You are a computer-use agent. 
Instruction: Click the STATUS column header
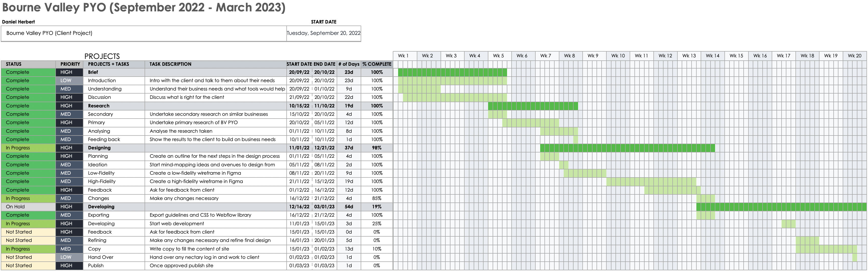(28, 64)
